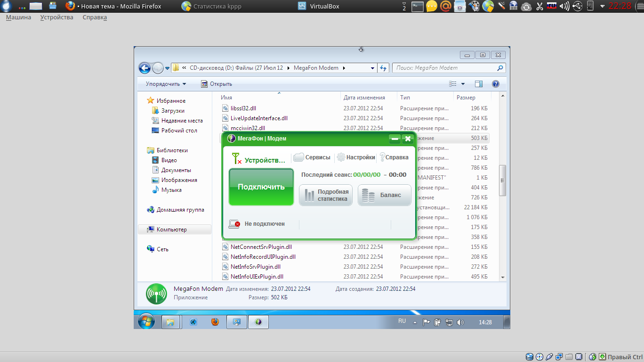Open the Изображения library
The image size is (644, 362).
coord(174,180)
